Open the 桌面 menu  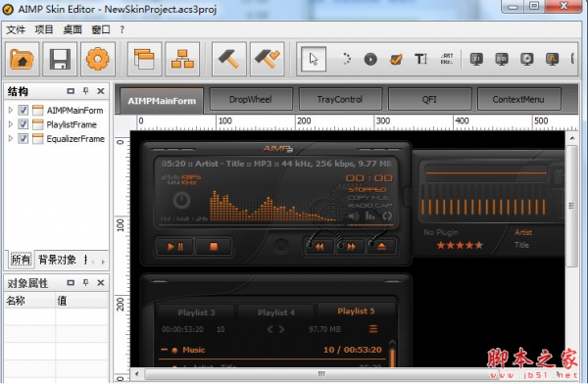point(73,29)
